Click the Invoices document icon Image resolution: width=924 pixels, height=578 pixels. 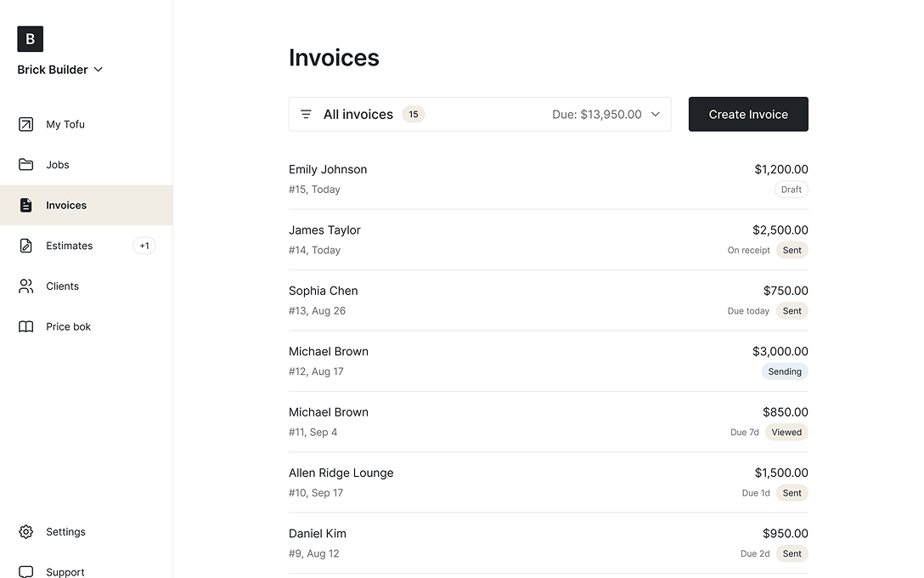tap(26, 205)
